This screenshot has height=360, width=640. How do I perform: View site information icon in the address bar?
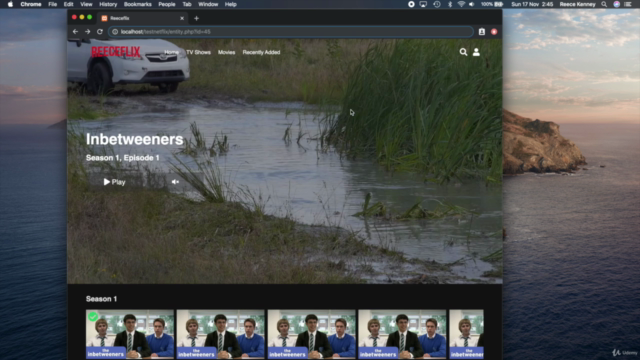(115, 31)
